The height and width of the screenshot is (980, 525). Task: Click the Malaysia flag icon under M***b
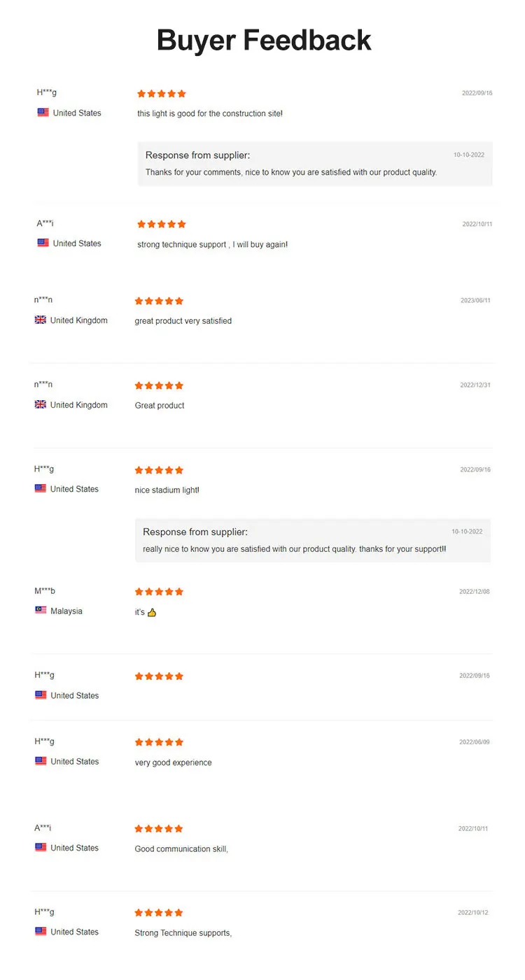click(x=41, y=611)
